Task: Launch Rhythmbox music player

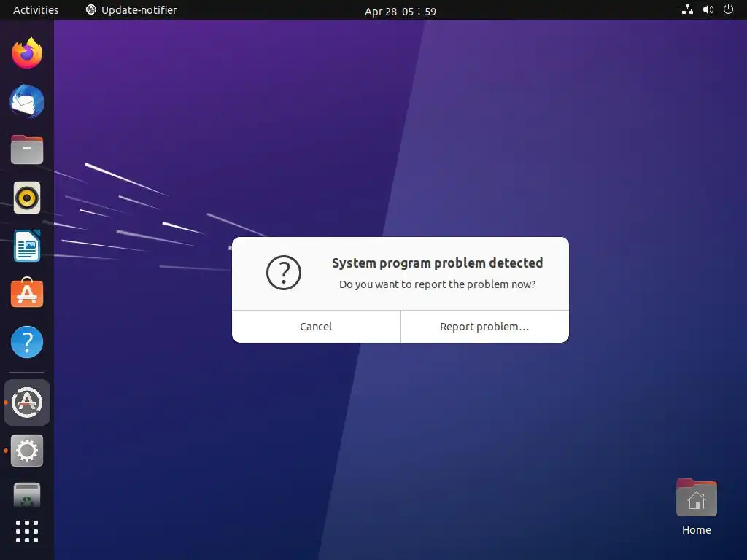Action: (27, 198)
